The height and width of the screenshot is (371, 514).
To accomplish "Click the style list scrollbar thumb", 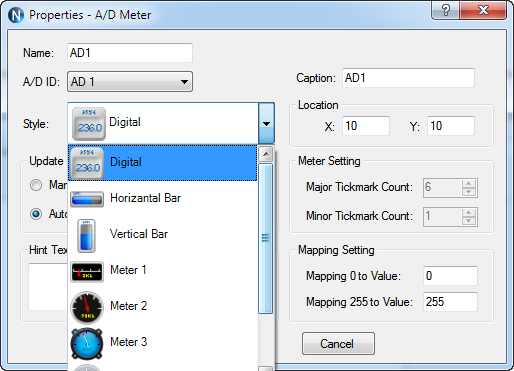I will click(266, 238).
